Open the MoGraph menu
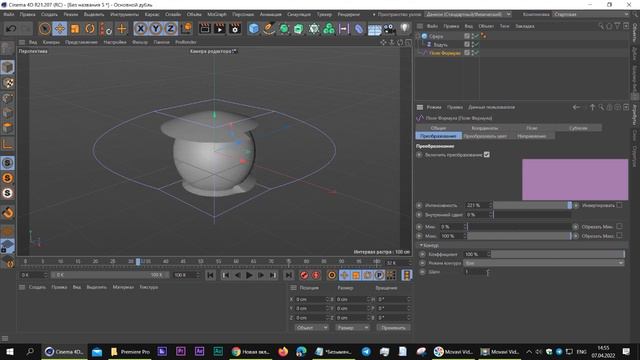Viewport: 640px width, 360px height. (217, 14)
